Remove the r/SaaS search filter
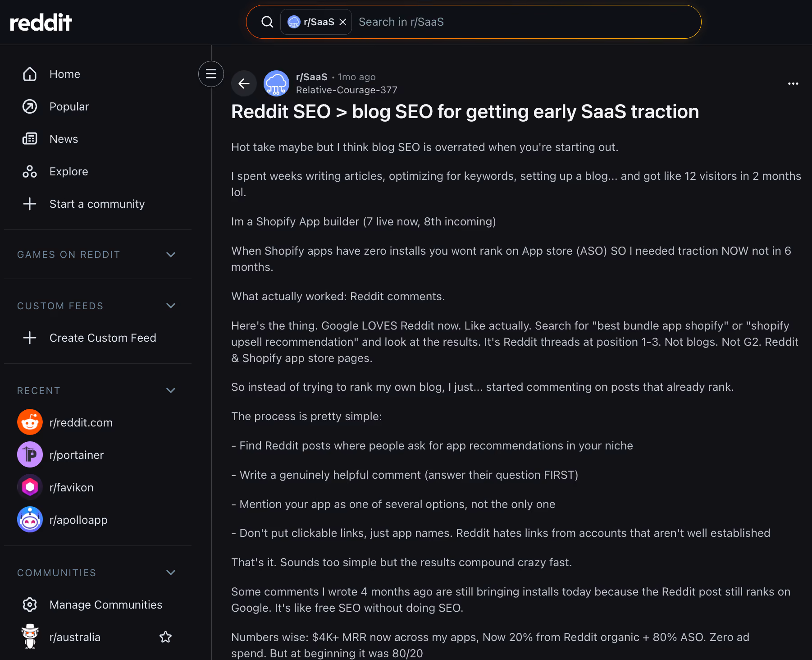The width and height of the screenshot is (812, 660). [x=343, y=22]
